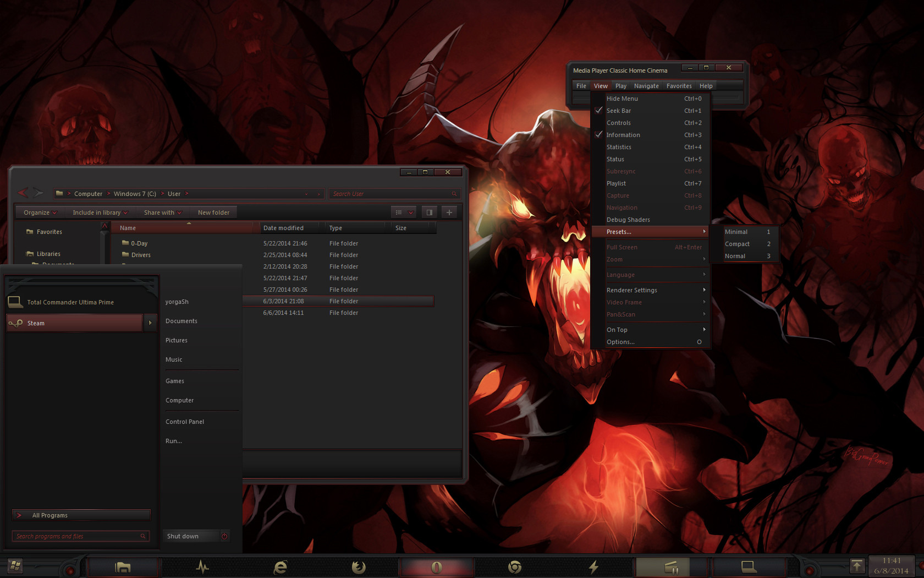924x578 pixels.
Task: Expand the Renderer Settings submenu
Action: (650, 290)
